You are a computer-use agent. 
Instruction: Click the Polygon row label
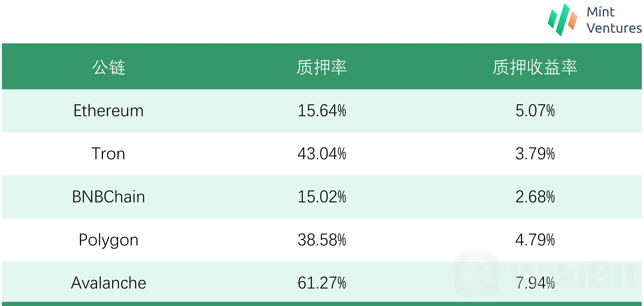point(108,240)
